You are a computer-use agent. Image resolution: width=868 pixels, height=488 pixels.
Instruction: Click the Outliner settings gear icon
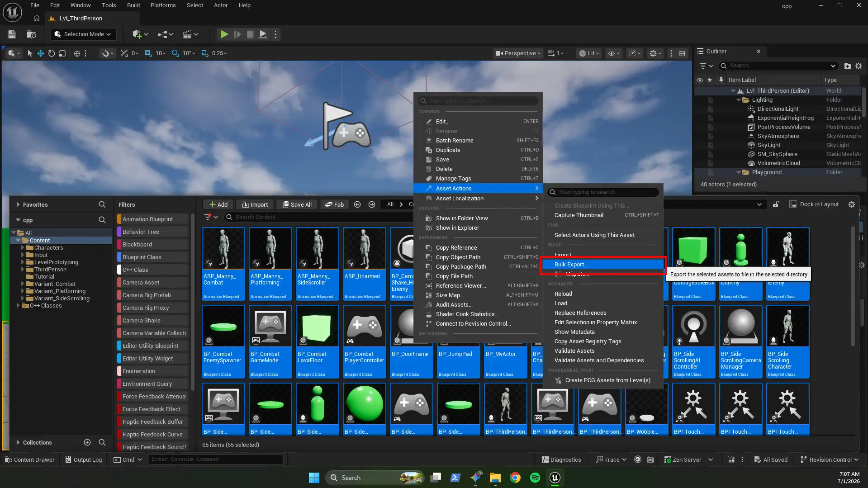tap(859, 66)
